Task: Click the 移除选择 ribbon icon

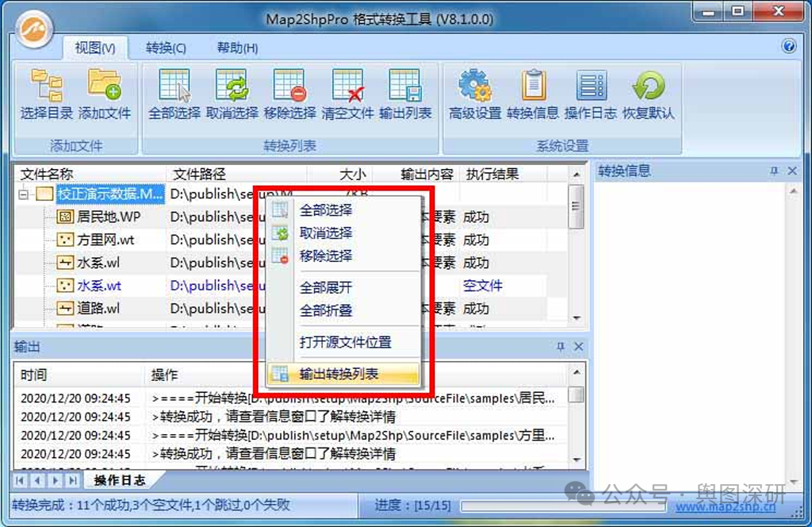Action: [x=289, y=86]
